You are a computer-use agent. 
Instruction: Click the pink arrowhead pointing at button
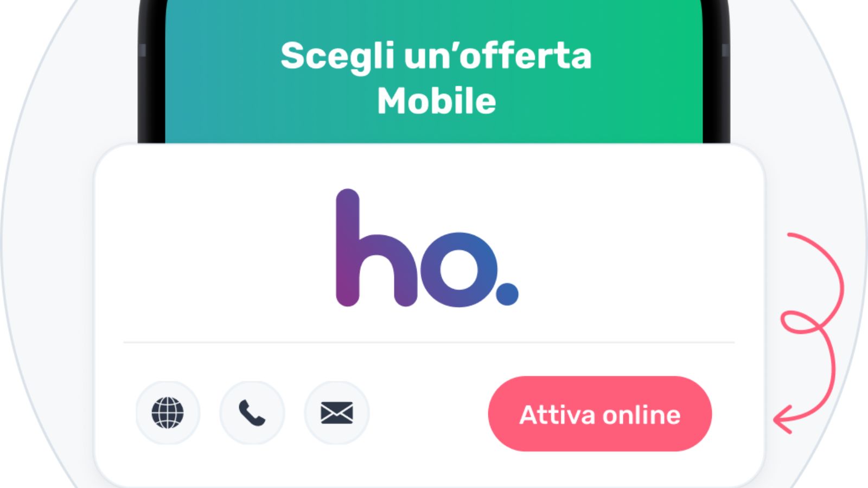pos(784,419)
